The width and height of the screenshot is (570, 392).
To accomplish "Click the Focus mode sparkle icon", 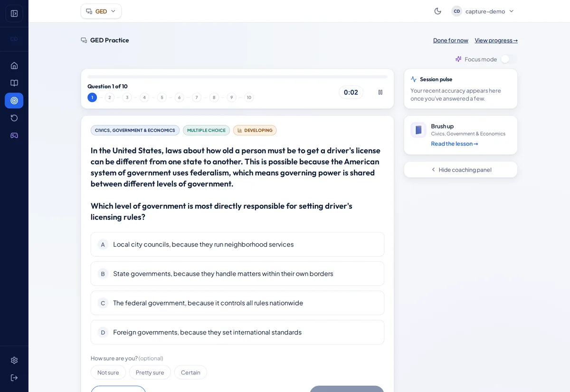I will click(x=458, y=59).
